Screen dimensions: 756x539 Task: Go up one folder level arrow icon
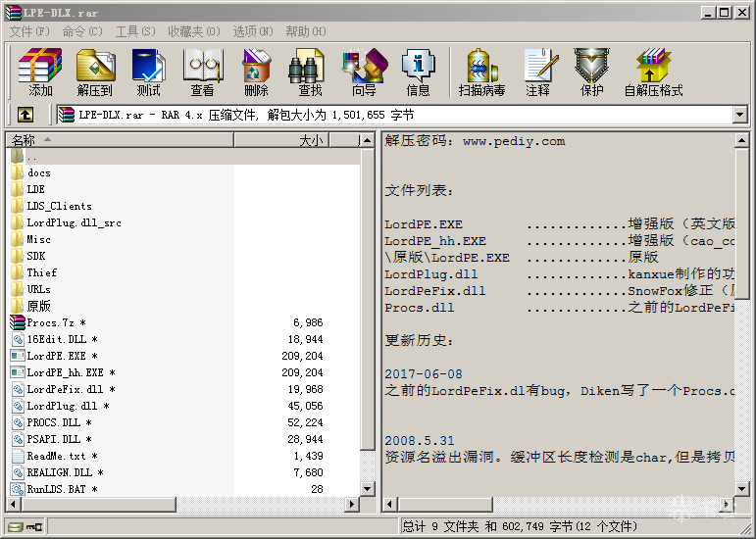[x=25, y=115]
